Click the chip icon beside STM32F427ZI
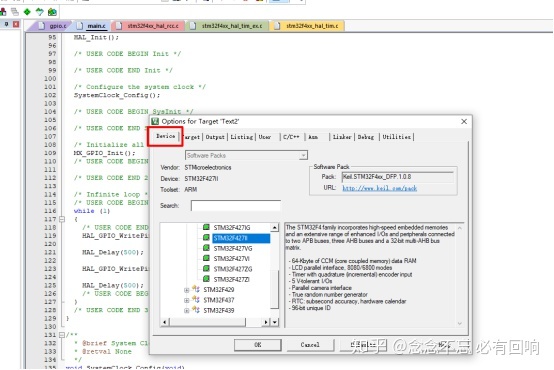 (206, 279)
